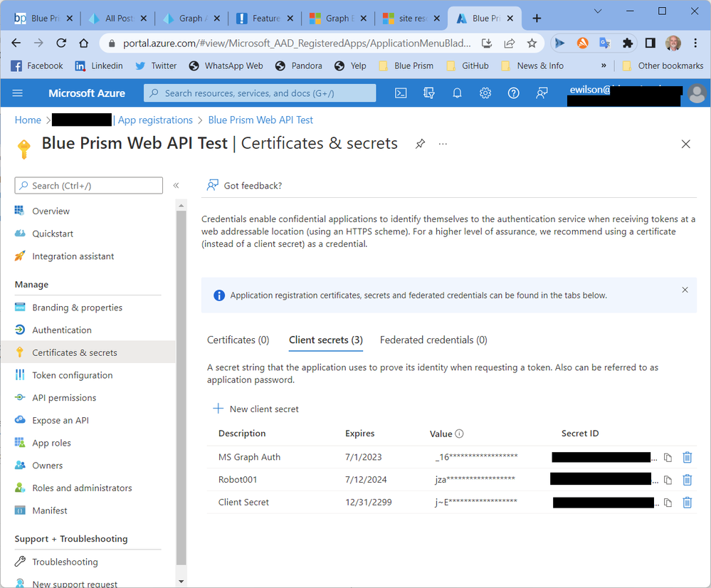Open API permissions in sidebar
711x588 pixels.
click(64, 398)
